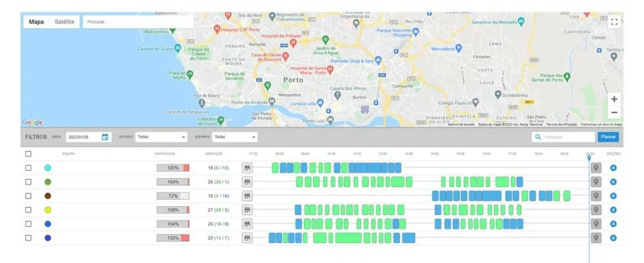This screenshot has width=644, height=263.
Task: Zoom out the map with the minus button
Action: 614,113
